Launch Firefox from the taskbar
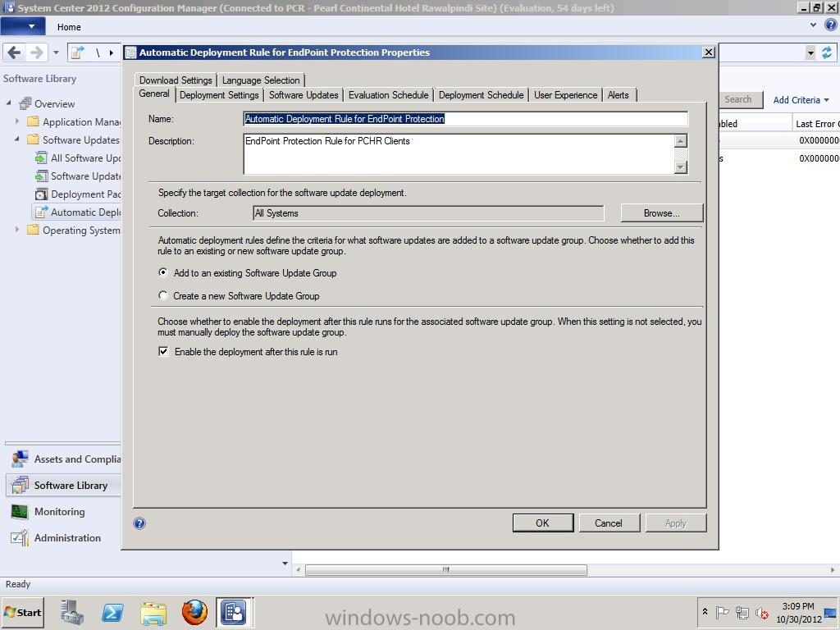This screenshot has width=840, height=630. [x=194, y=612]
